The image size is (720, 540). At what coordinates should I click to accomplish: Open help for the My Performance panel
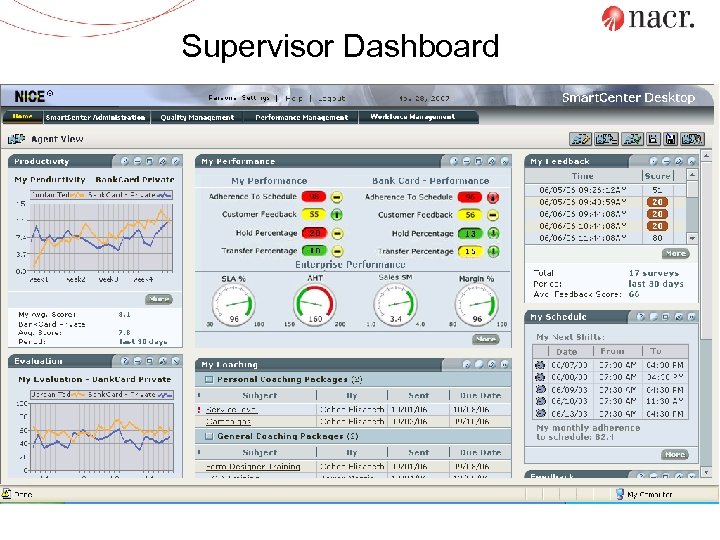point(454,161)
